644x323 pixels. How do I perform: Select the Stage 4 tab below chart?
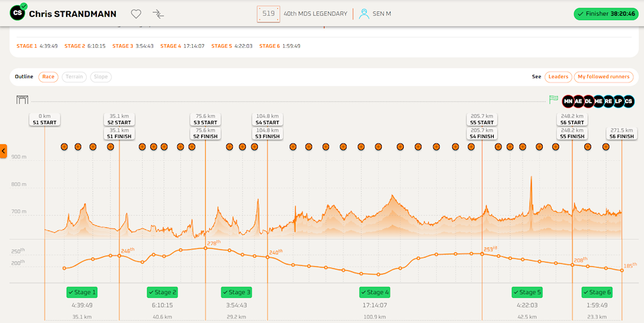(x=375, y=292)
